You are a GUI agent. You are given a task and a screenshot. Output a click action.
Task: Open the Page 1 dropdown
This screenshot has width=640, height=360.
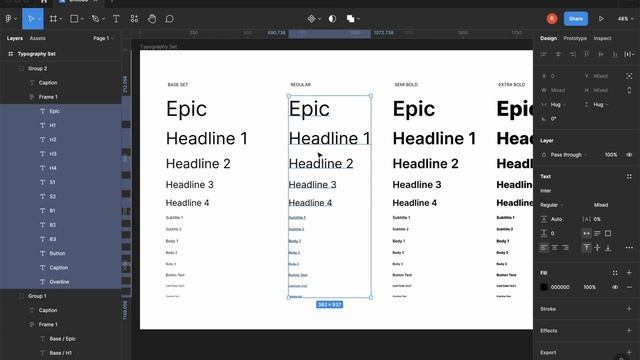point(103,38)
